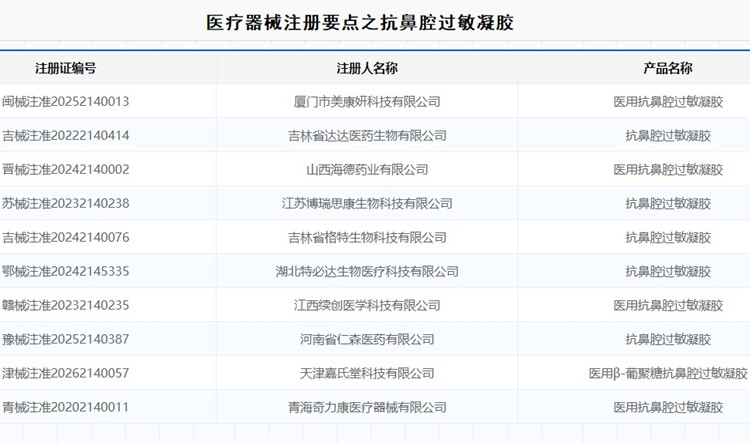Select registration number 津械注准20262140057
Image resolution: width=750 pixels, height=443 pixels.
[66, 373]
